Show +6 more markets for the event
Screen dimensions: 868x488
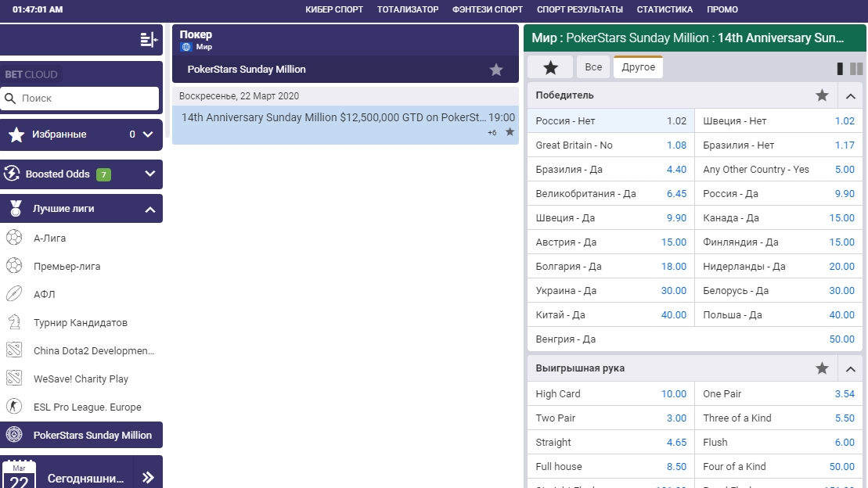[492, 133]
